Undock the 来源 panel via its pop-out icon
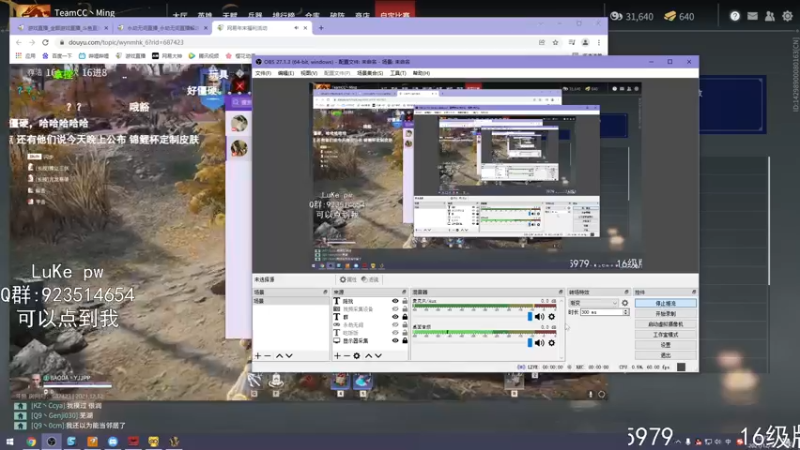The height and width of the screenshot is (450, 800). point(404,292)
